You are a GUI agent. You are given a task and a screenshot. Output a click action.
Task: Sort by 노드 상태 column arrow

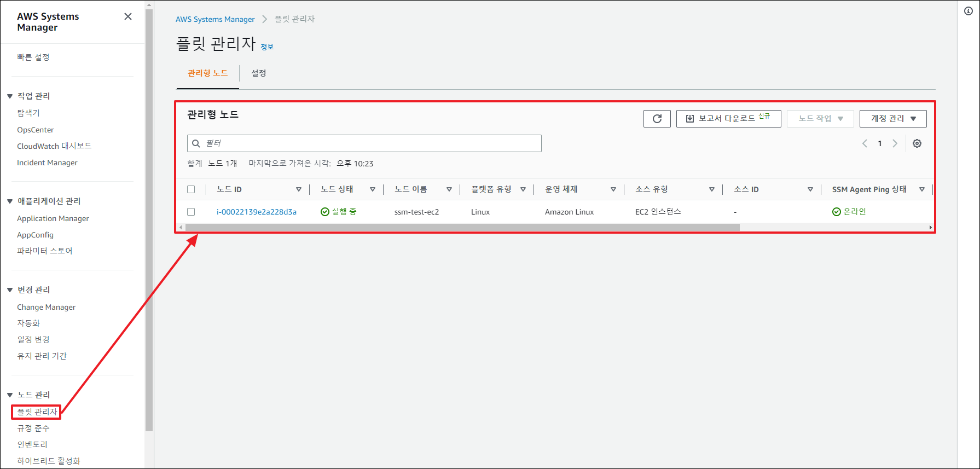point(373,189)
